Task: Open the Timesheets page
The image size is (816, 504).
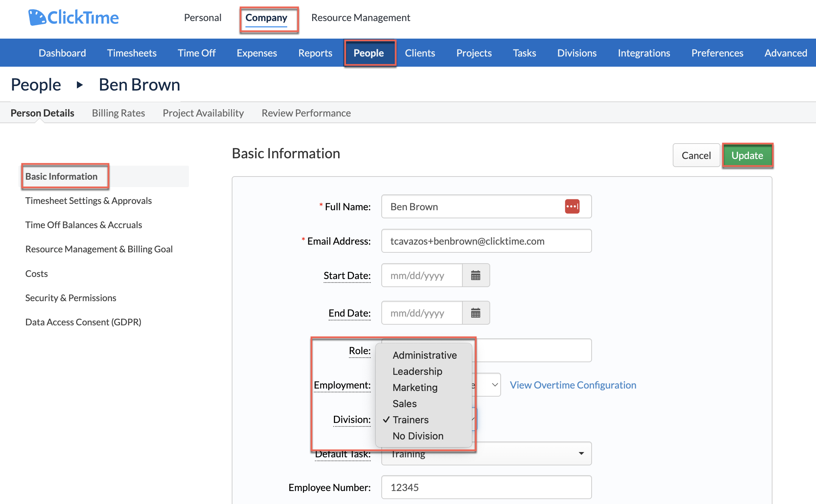Action: pyautogui.click(x=132, y=53)
